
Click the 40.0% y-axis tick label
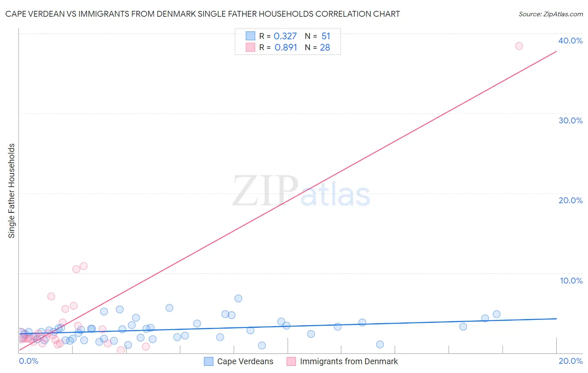click(570, 41)
